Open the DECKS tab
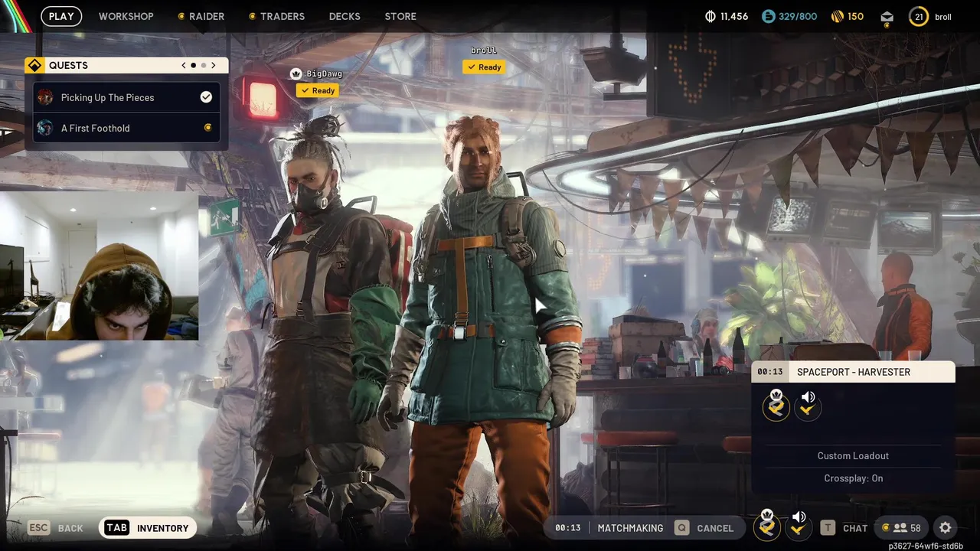This screenshot has height=551, width=980. tap(345, 16)
